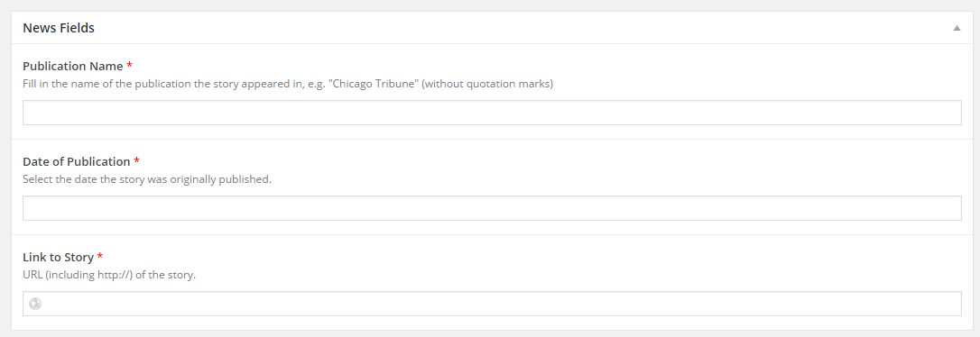This screenshot has height=337, width=980.
Task: Click "(without quotation marks)" note text
Action: point(487,84)
